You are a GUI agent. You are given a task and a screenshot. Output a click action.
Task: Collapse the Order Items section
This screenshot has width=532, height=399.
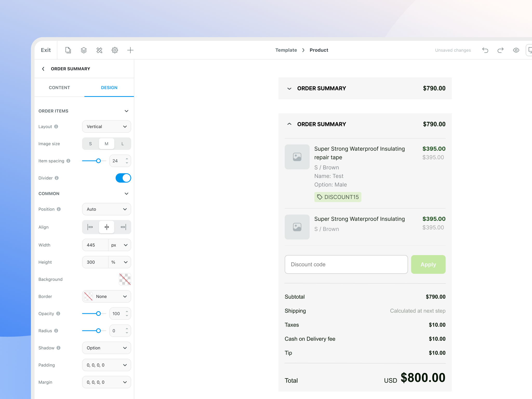click(x=127, y=111)
